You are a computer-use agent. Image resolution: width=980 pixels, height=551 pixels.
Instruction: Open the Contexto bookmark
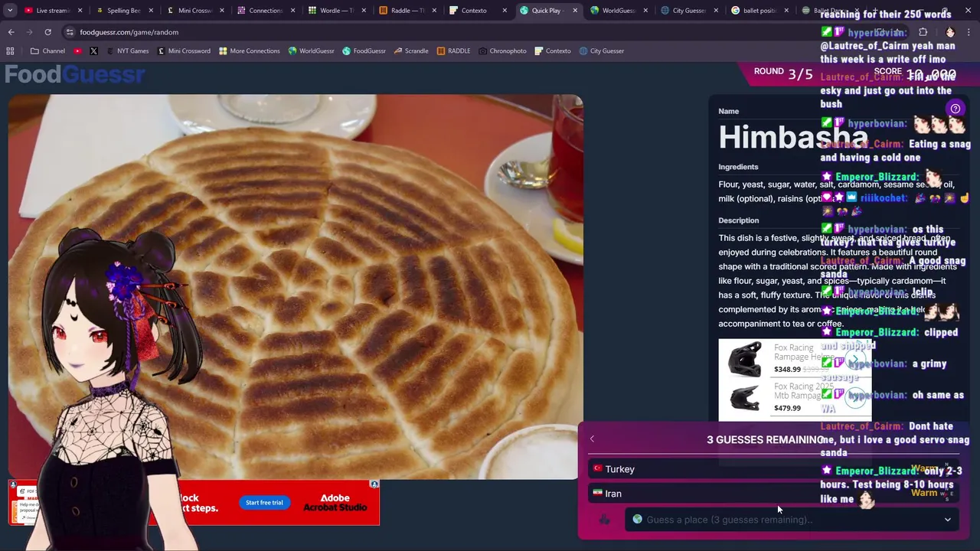[x=552, y=51]
